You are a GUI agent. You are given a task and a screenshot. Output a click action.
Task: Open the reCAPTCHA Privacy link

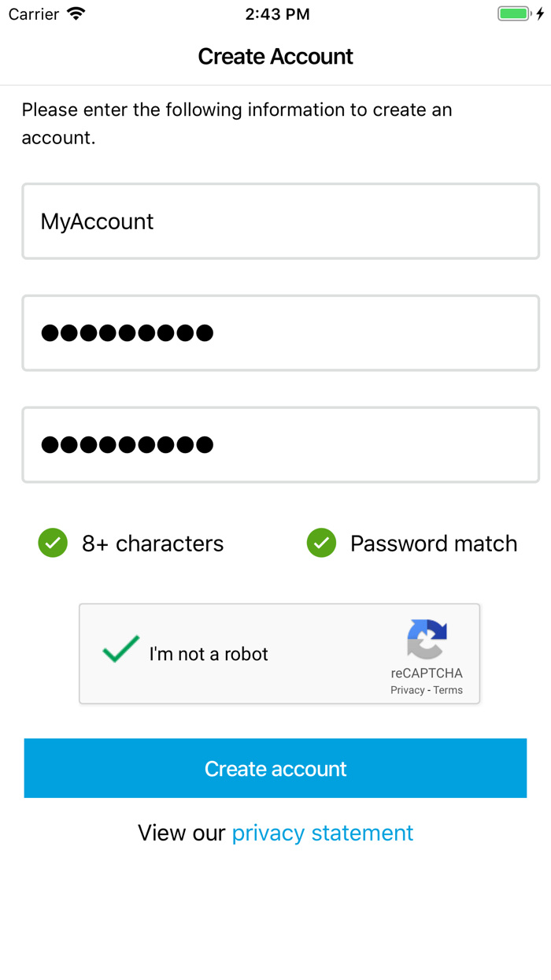408,689
